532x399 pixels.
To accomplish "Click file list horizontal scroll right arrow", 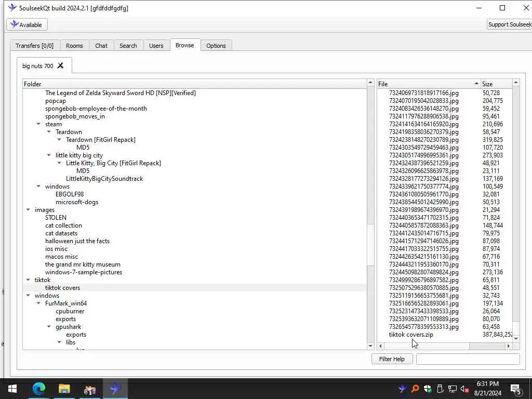I will click(x=508, y=346).
